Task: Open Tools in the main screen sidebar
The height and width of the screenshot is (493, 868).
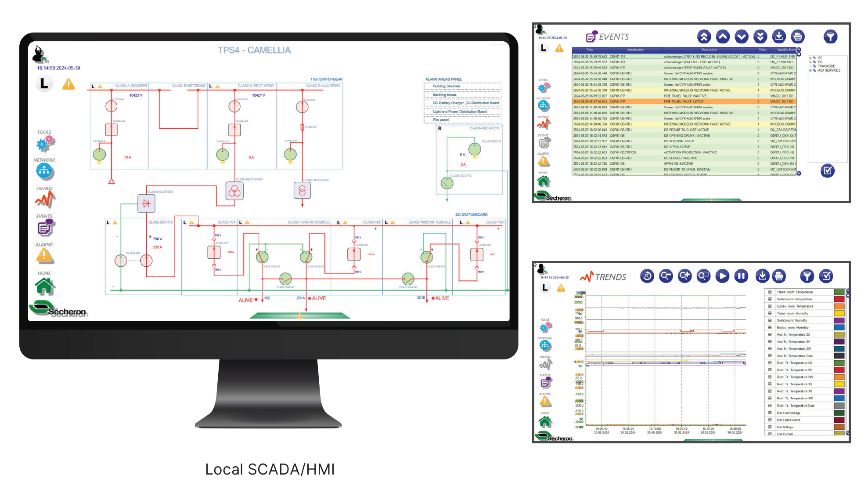Action: 45,142
